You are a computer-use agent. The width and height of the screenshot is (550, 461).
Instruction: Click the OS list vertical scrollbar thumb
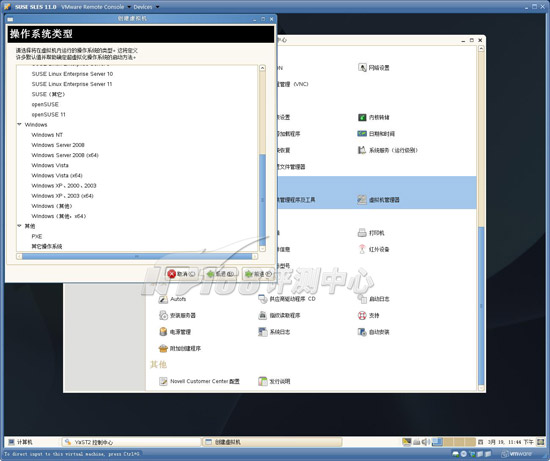coord(262,199)
